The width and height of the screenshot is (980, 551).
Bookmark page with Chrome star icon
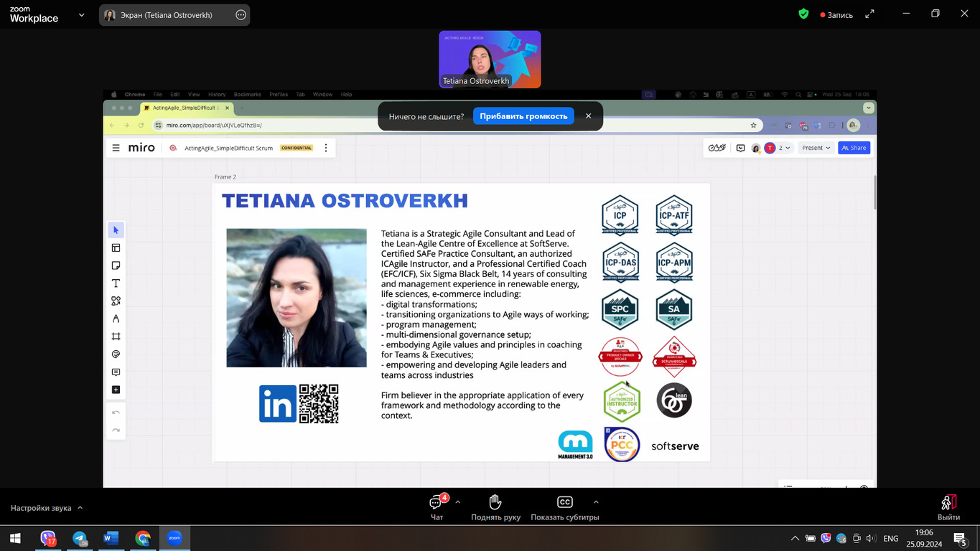[x=753, y=125]
